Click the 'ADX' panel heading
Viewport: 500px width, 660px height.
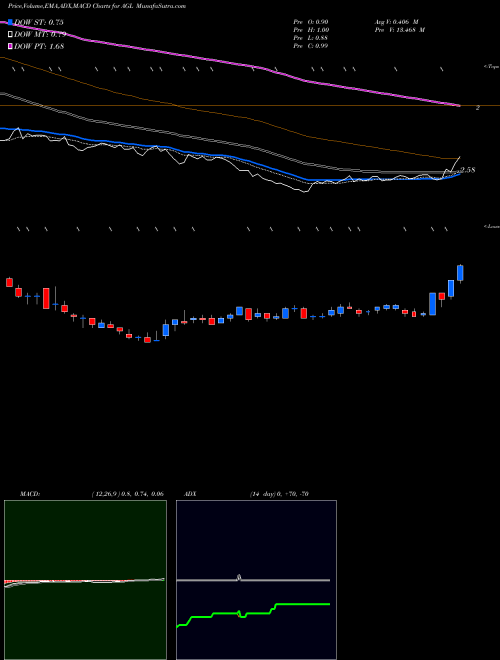click(x=191, y=494)
